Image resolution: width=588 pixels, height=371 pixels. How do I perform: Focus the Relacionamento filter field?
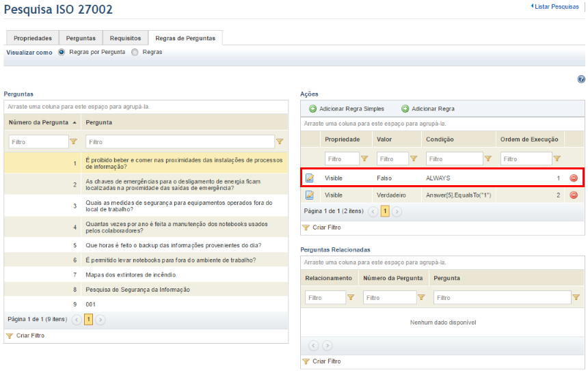pos(325,297)
